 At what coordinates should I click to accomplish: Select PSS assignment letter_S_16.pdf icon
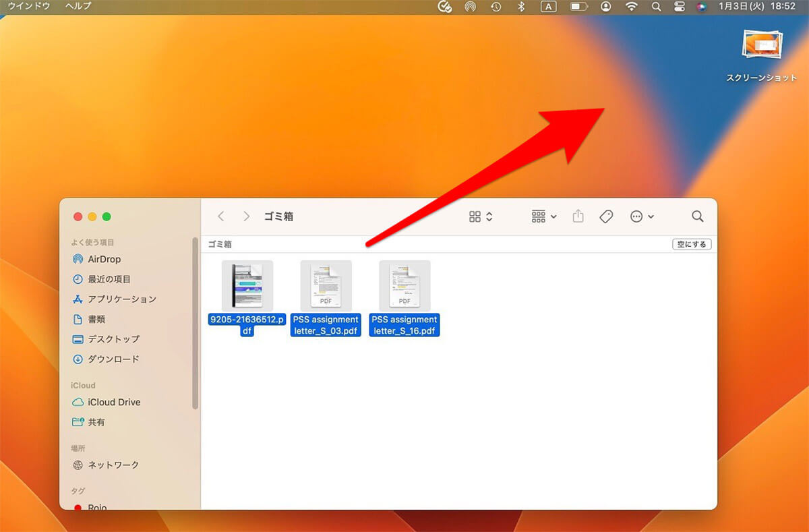pos(404,286)
